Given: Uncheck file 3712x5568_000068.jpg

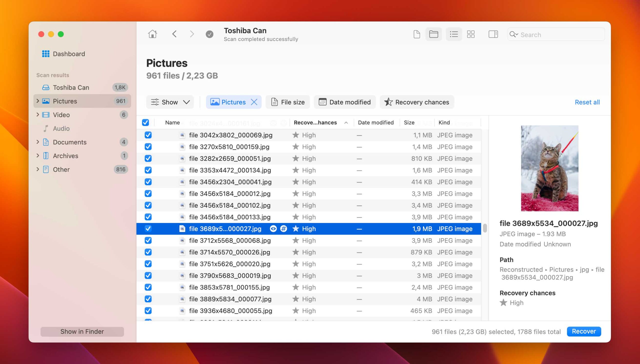Looking at the screenshot, I should [148, 240].
